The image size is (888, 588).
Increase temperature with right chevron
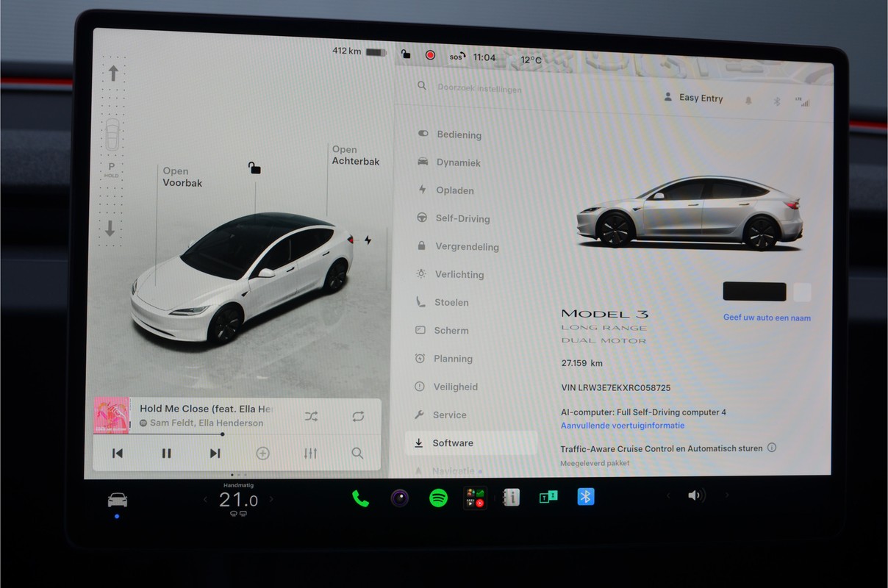[x=271, y=500]
